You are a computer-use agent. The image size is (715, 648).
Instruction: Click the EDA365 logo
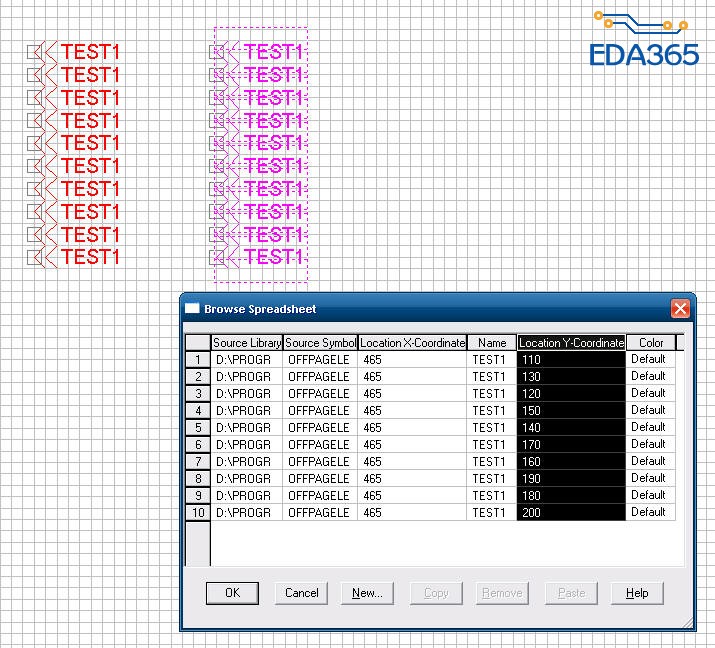643,40
